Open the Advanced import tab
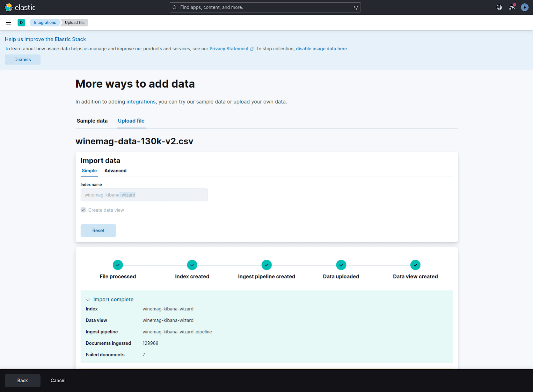This screenshot has height=392, width=533. tap(115, 171)
